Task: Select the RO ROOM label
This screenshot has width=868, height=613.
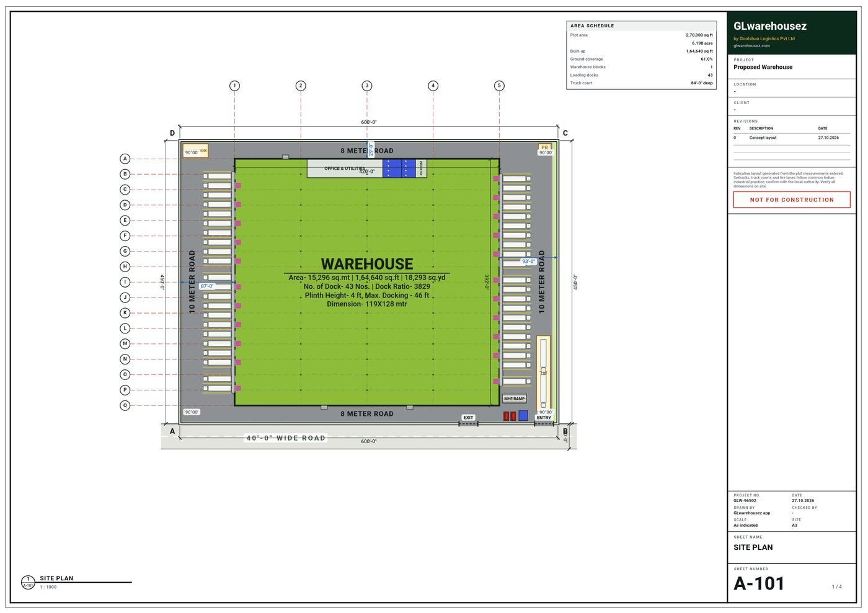Action: coord(421,169)
